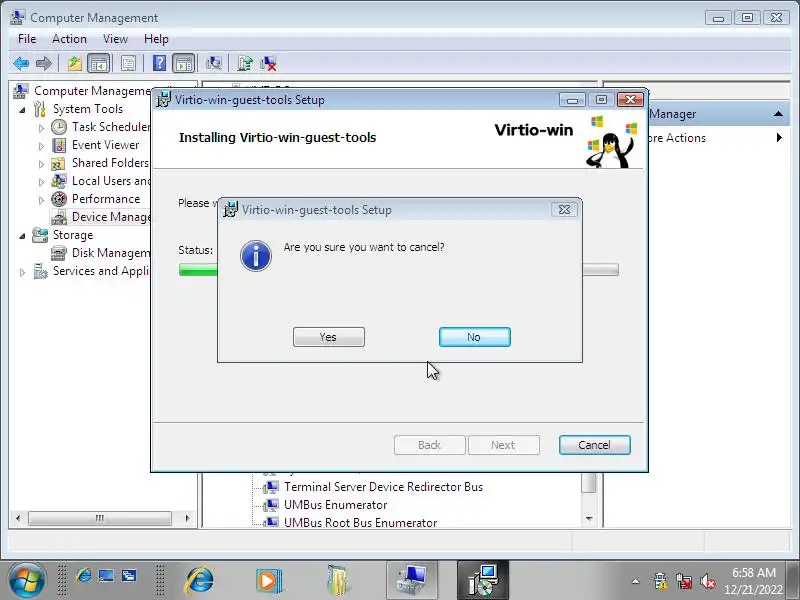Launch Internet Explorer from the taskbar

pyautogui.click(x=199, y=580)
